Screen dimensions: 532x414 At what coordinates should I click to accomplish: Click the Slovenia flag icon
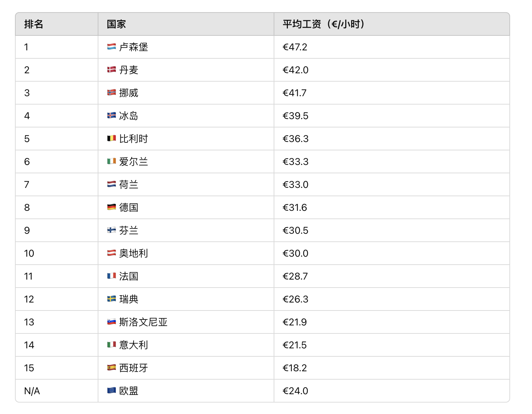coord(111,322)
